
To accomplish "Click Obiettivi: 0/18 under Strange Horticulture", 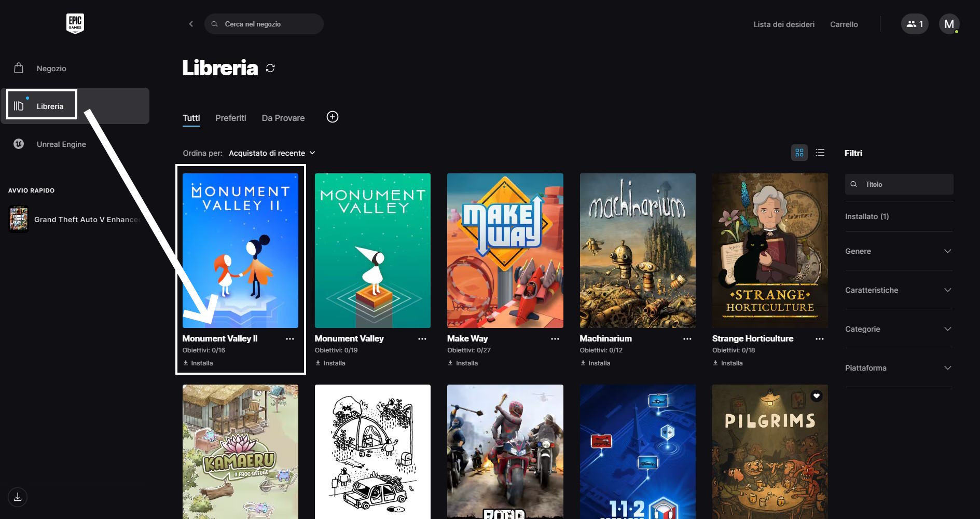I will (x=734, y=350).
